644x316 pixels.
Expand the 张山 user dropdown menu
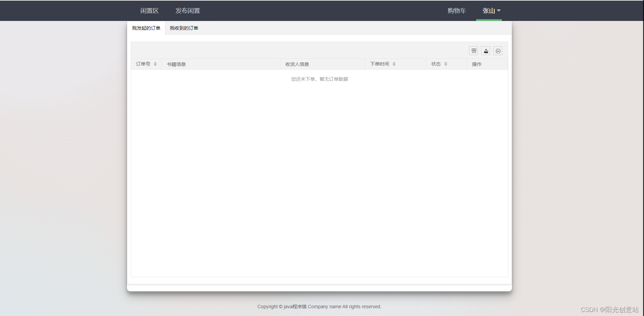tap(489, 11)
